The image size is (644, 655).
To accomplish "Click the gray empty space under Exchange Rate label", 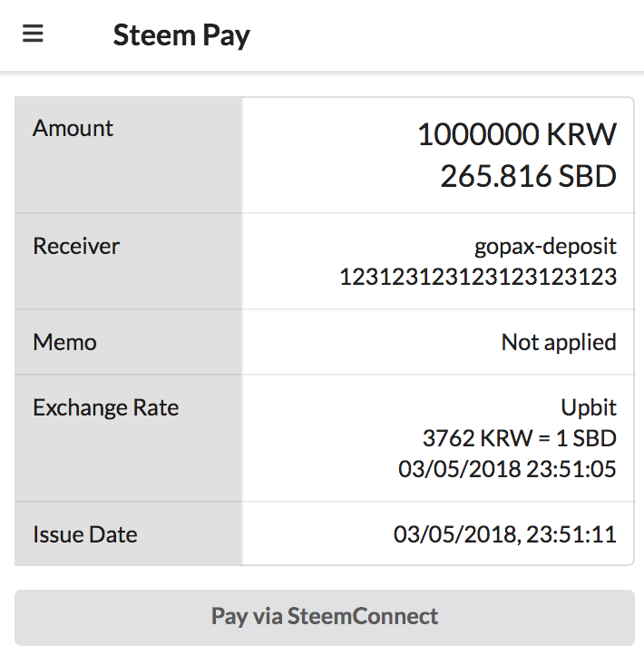I will [128, 463].
